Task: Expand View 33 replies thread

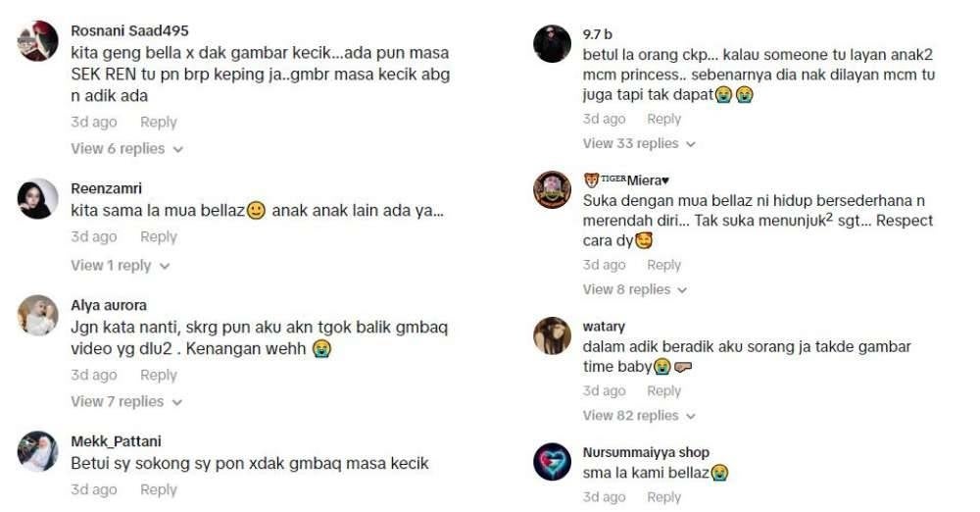Action: [x=639, y=143]
